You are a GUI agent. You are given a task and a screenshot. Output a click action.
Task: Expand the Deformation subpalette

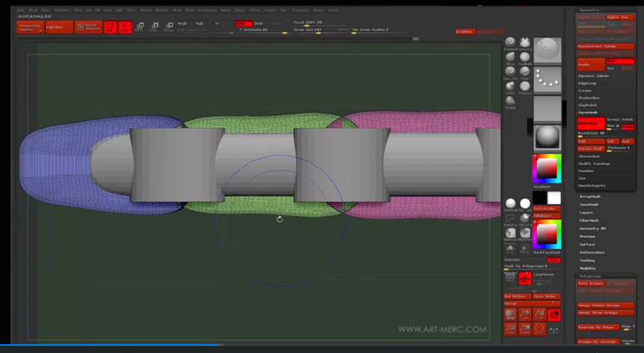[592, 252]
